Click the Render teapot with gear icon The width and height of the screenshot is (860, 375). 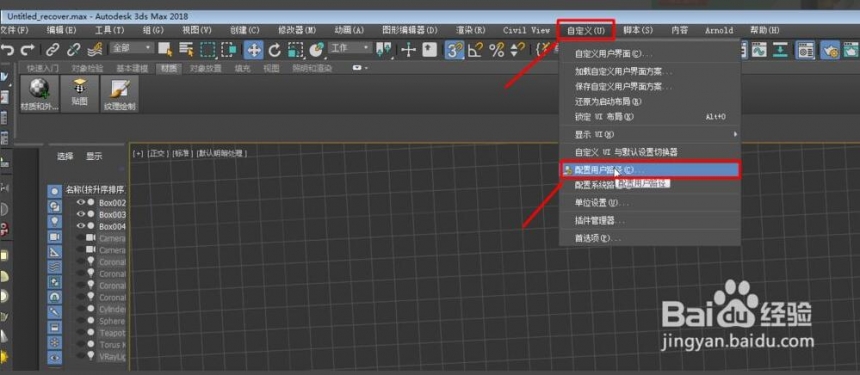(829, 50)
